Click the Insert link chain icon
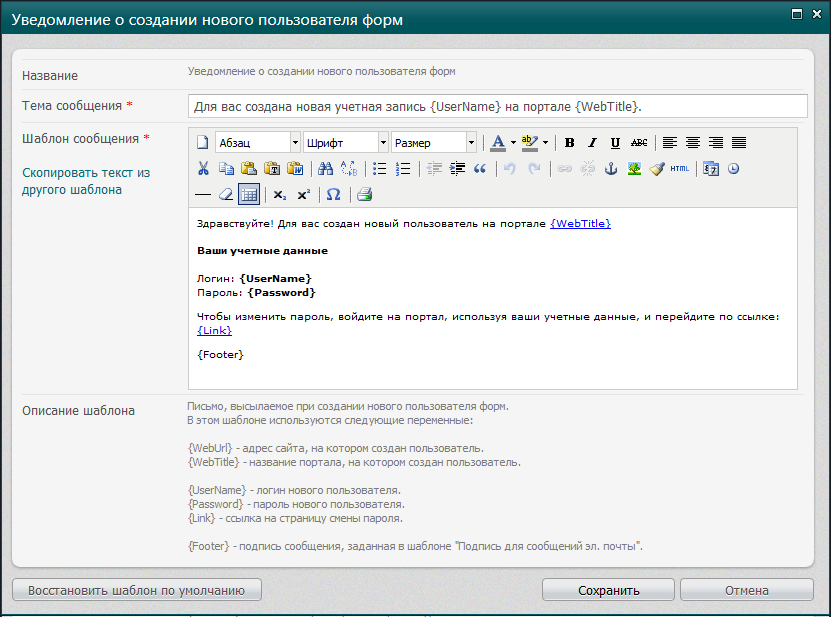This screenshot has width=831, height=617. tap(564, 169)
